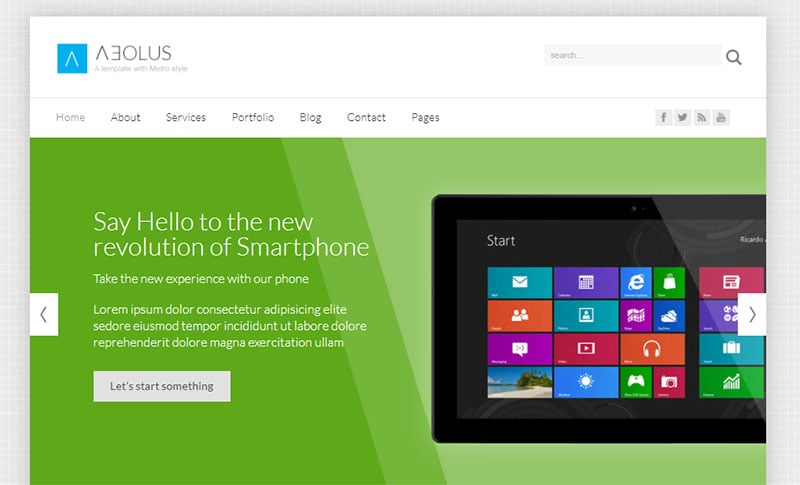Click the "Say Hello to the new revolution" heading
The height and width of the screenshot is (485, 800).
coord(231,235)
